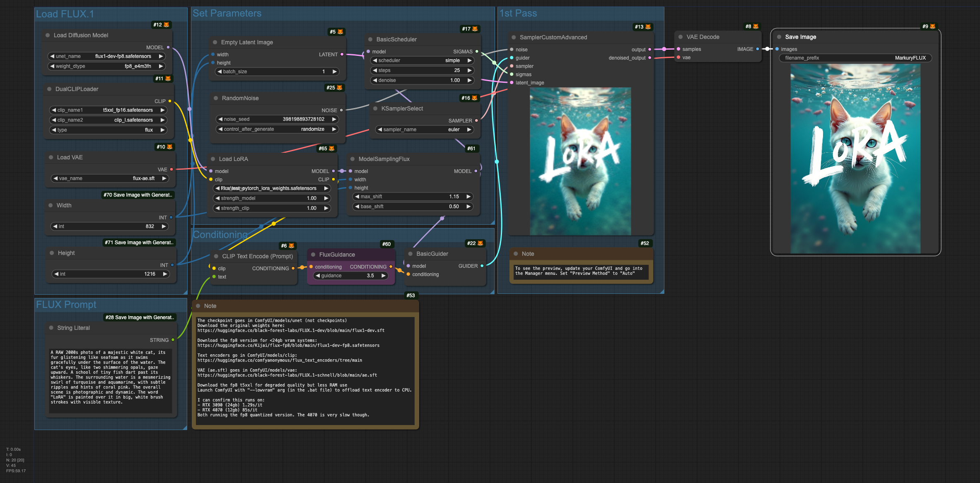Click the prompt text box in String Literal
The image size is (980, 483).
[110, 380]
